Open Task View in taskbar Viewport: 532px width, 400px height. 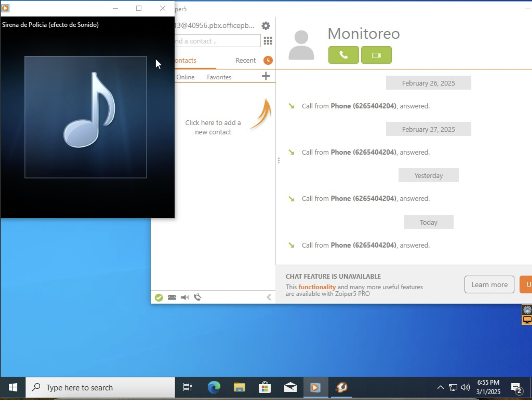point(188,387)
